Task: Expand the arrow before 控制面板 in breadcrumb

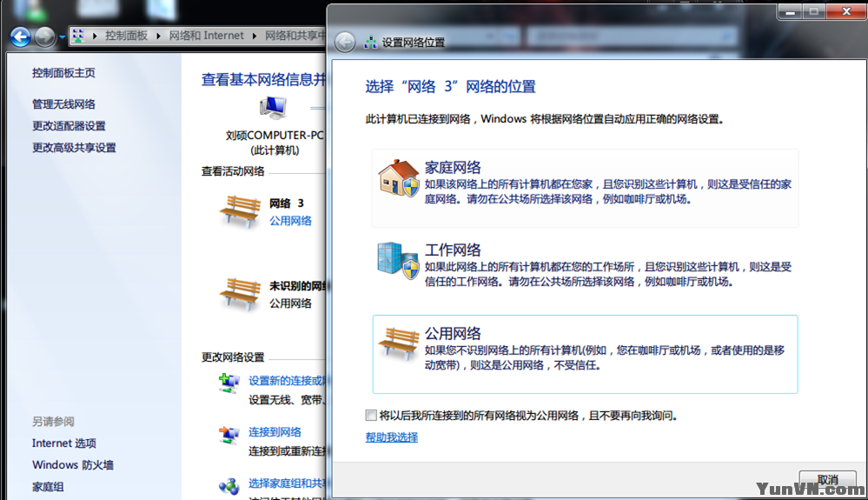Action: [95, 36]
